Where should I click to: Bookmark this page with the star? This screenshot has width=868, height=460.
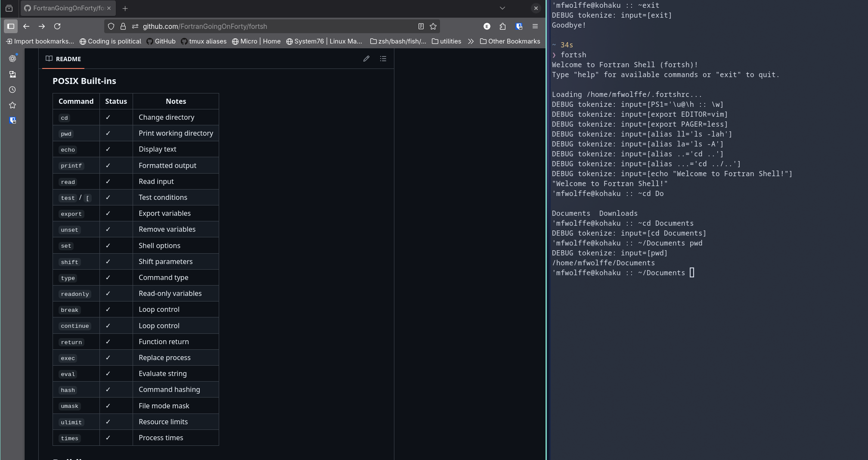point(433,26)
